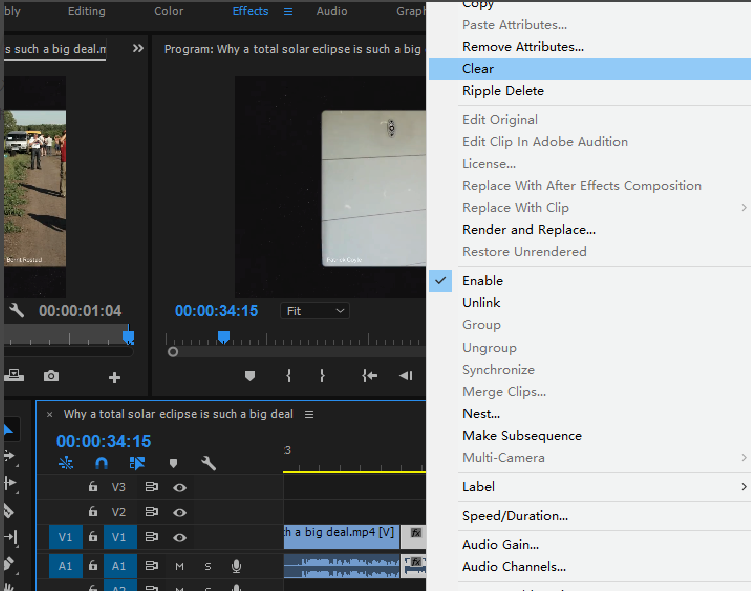Viewport: 751px width, 591px height.
Task: Select Ripple Delete menu entry
Action: point(503,91)
